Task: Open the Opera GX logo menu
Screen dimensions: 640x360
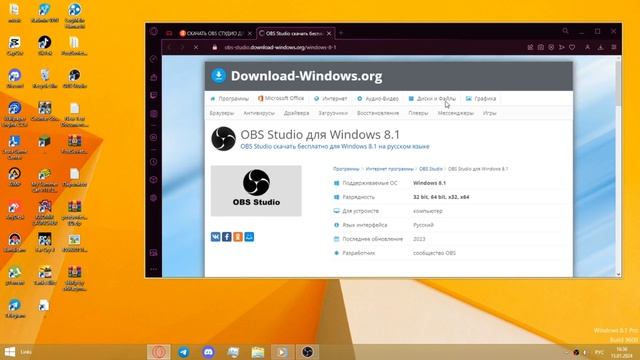Action: pos(154,31)
